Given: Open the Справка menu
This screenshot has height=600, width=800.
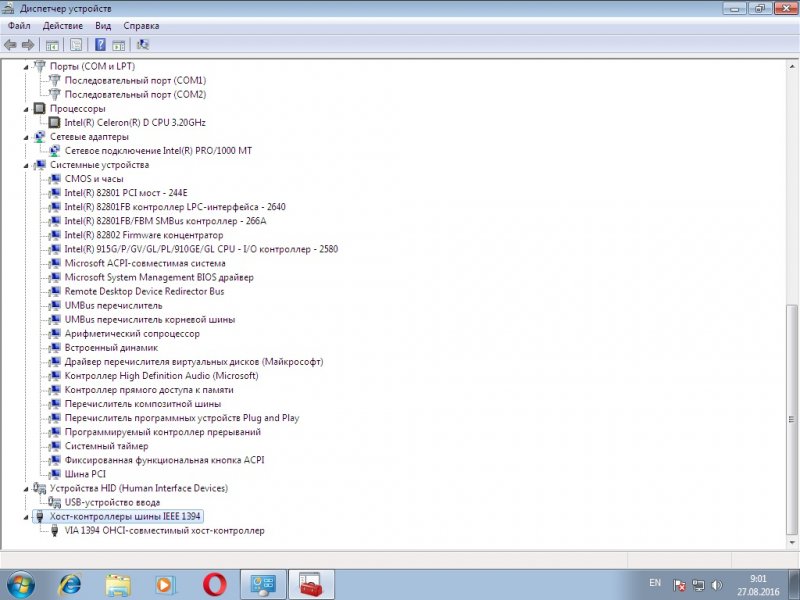Looking at the screenshot, I should pyautogui.click(x=141, y=25).
